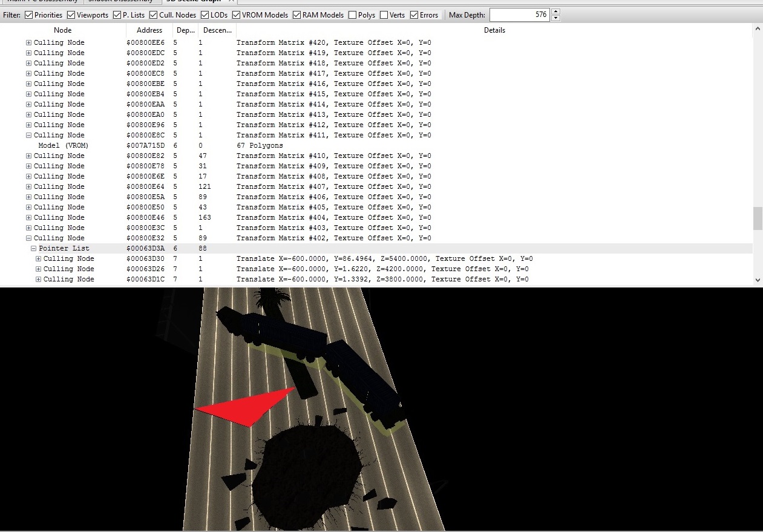Expand Culling Node at $00800EC8

coord(28,74)
